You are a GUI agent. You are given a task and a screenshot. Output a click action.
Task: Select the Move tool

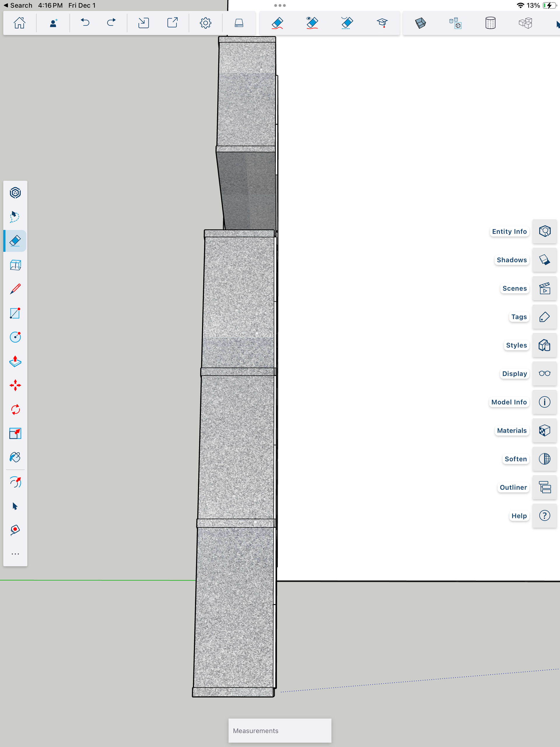15,385
